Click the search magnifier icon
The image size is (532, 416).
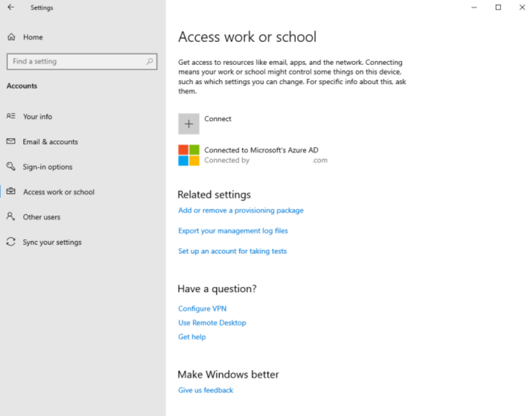pyautogui.click(x=149, y=61)
